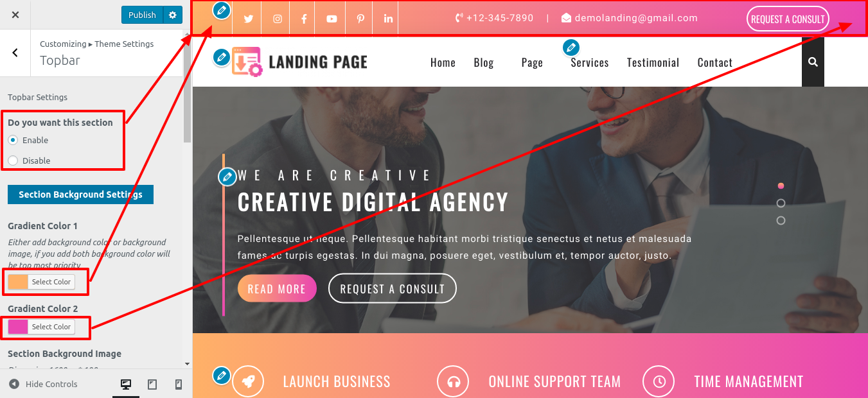Open Gradient Color 2 pink swatch picker
The image size is (868, 398).
pyautogui.click(x=18, y=327)
